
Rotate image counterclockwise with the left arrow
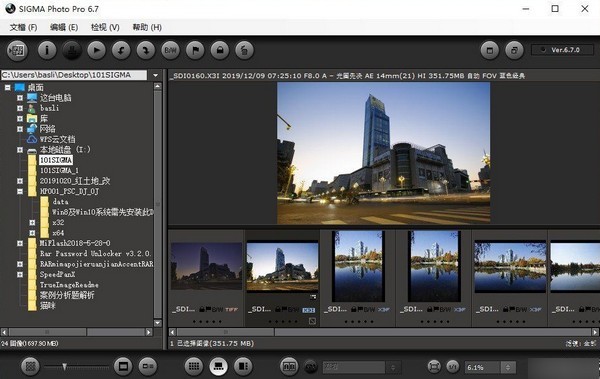coord(121,50)
